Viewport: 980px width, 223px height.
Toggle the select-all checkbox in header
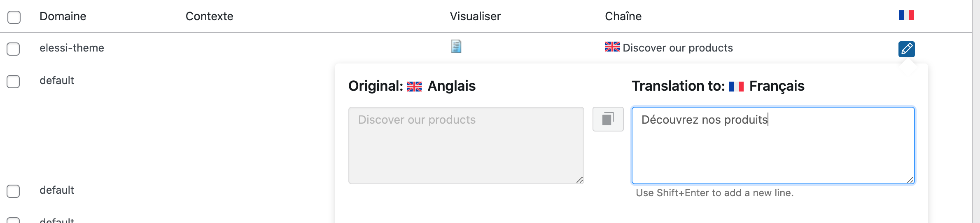14,17
